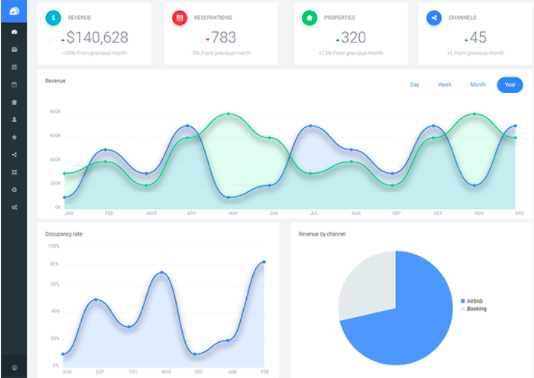Click the 'Revenue by channel' chart title
534x378 pixels.
[322, 234]
